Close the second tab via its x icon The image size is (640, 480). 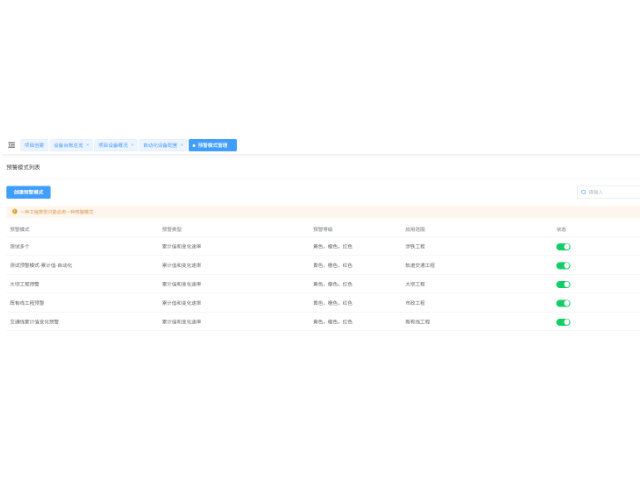point(88,145)
